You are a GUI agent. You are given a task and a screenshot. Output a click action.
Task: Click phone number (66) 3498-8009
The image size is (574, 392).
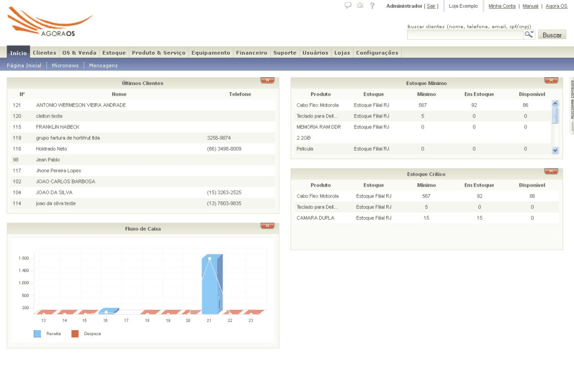coord(224,149)
